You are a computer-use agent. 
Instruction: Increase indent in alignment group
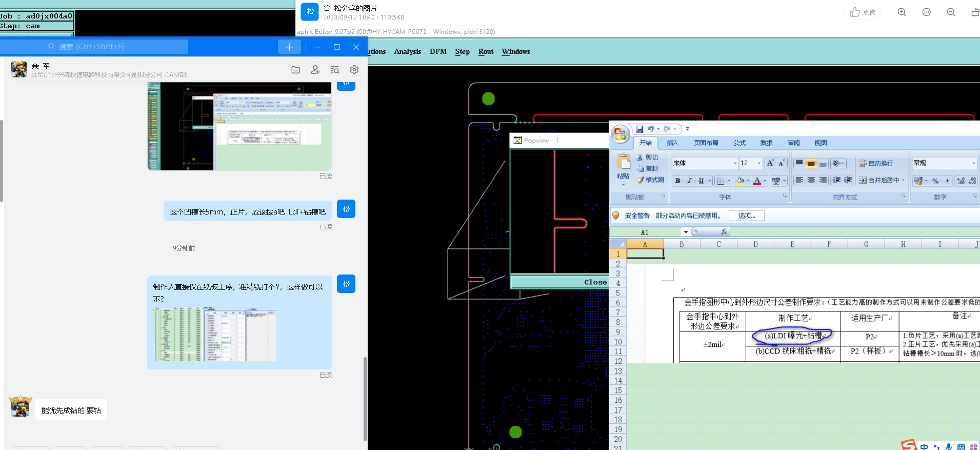848,181
